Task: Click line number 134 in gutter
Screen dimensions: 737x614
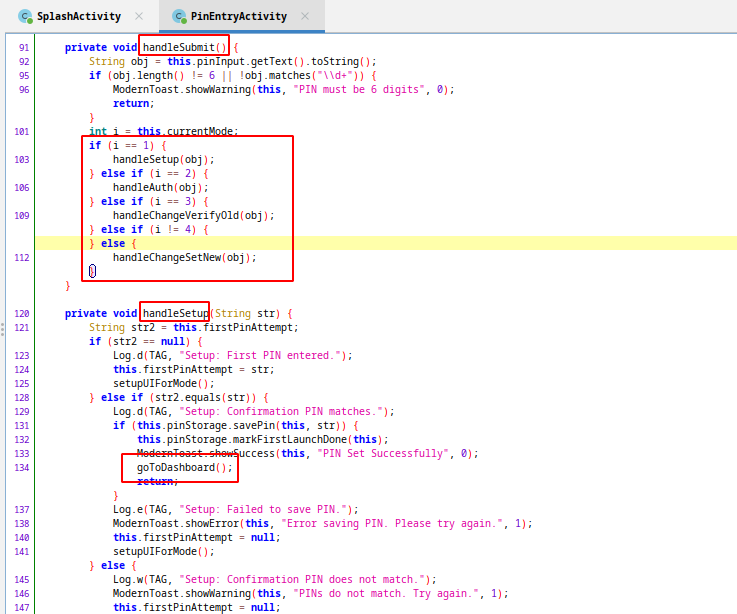Action: (x=23, y=467)
